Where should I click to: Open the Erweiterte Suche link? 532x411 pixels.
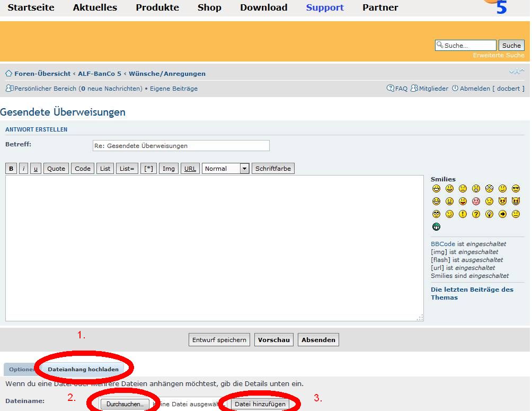499,55
